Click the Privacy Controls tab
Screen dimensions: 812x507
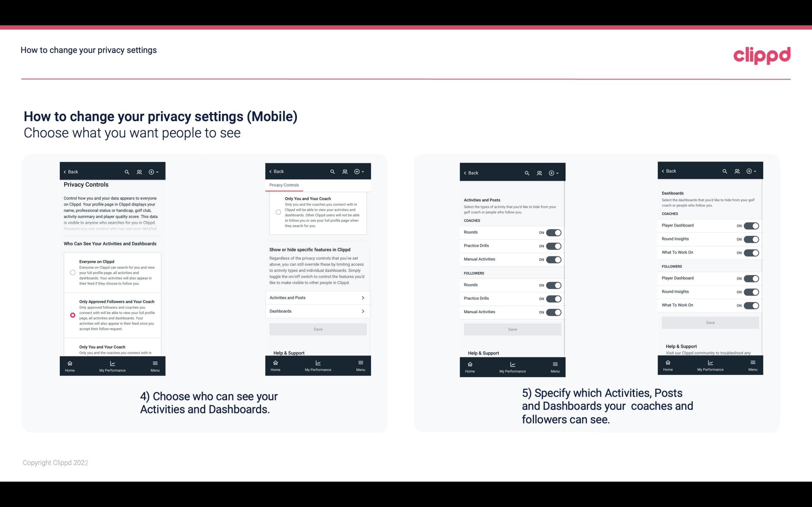coord(284,185)
